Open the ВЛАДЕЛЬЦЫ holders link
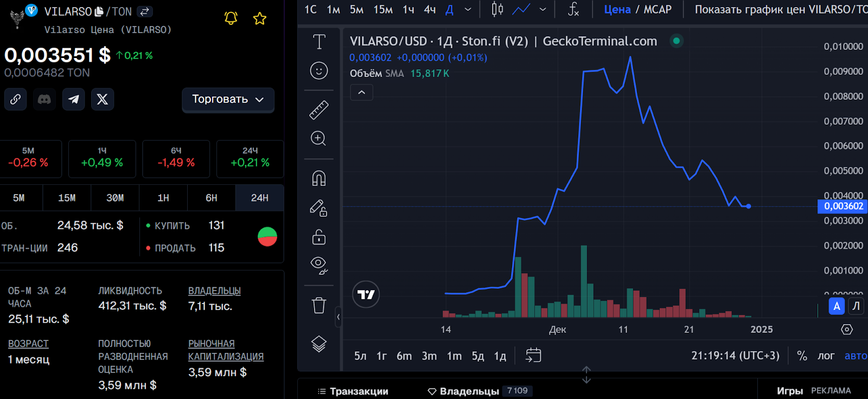This screenshot has height=399, width=868. click(214, 291)
